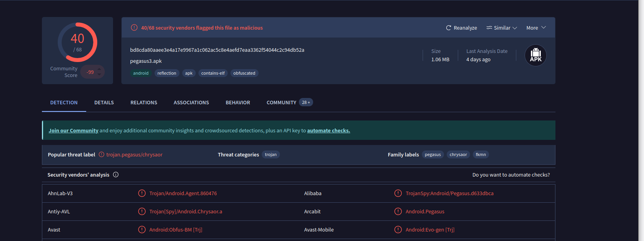The image size is (644, 241).
Task: Expand the Similar dropdown chevron
Action: pos(515,28)
